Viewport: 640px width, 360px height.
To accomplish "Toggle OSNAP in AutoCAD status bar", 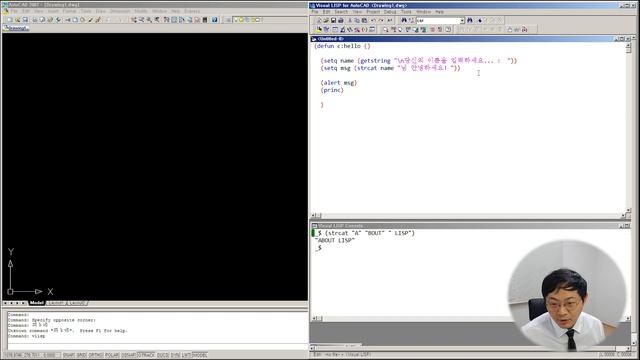I will coord(129,355).
